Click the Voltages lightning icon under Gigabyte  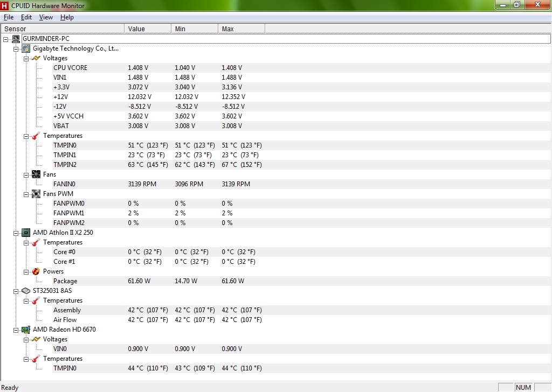tap(36, 58)
